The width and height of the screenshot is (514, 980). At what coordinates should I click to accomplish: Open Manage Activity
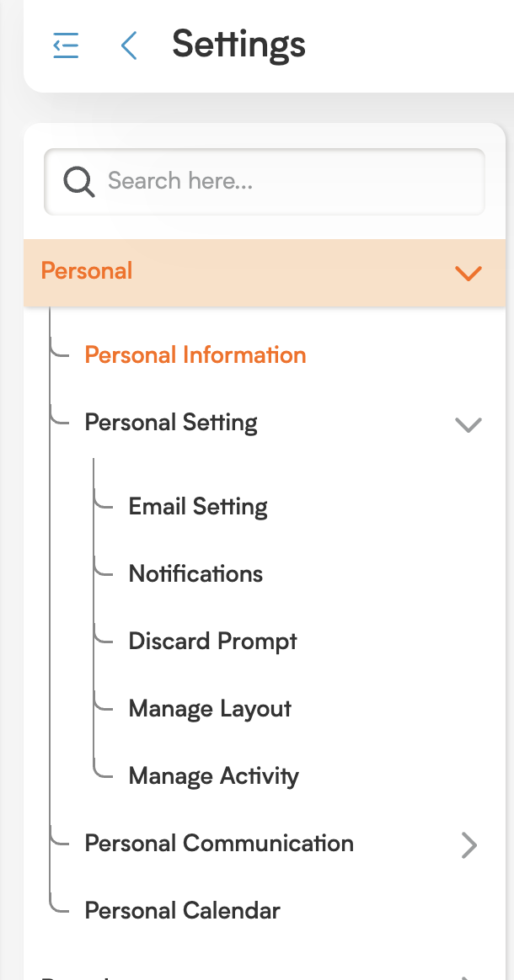point(213,776)
